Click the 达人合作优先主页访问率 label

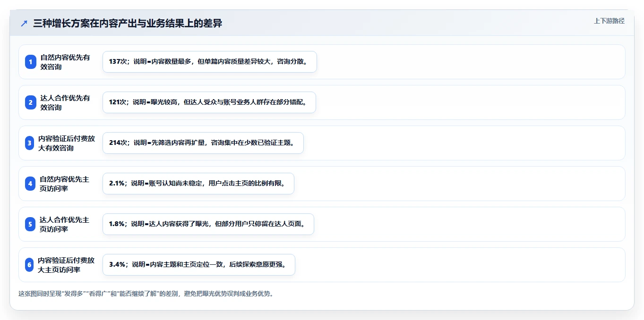click(64, 224)
